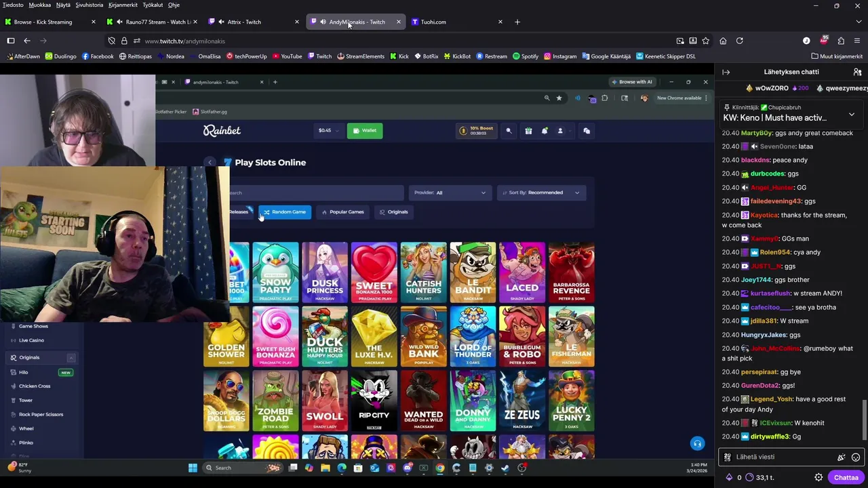This screenshot has height=488, width=868.
Task: Expand the pinned KW: Keno chat message
Action: (x=852, y=114)
